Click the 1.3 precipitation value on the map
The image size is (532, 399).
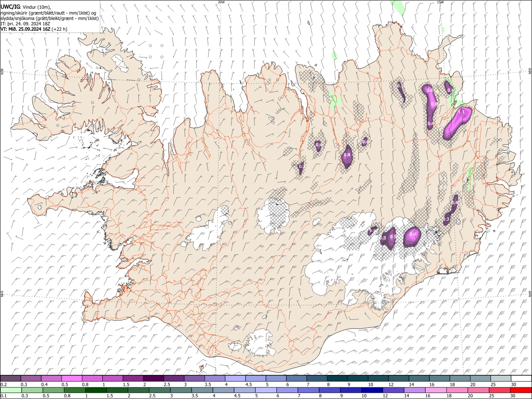click(x=461, y=112)
